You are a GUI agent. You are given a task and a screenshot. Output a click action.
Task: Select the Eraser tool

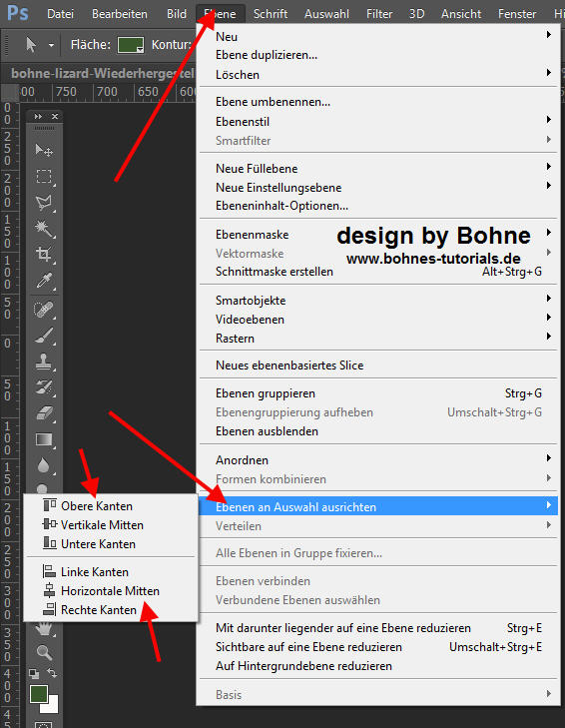[x=44, y=413]
